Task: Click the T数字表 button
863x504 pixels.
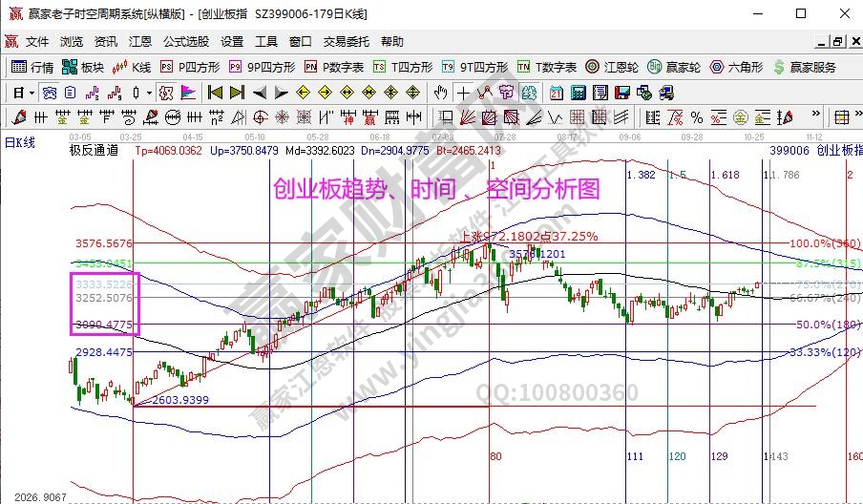Action: (547, 67)
